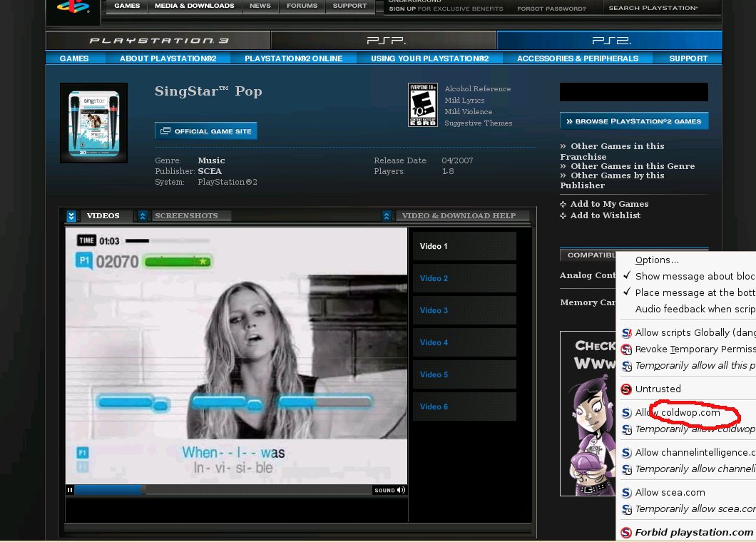This screenshot has height=542, width=756.
Task: Click the goth cartoon character ad banner
Action: click(588, 413)
